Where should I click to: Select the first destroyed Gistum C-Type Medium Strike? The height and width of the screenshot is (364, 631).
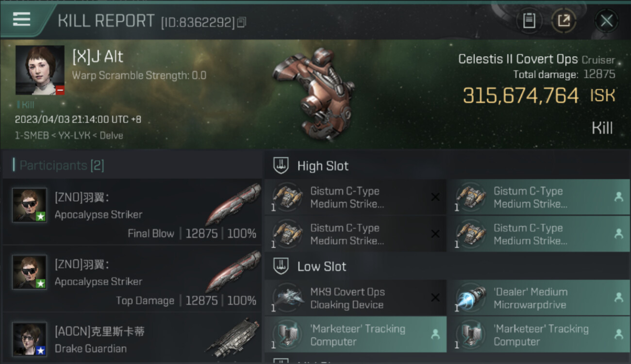pyautogui.click(x=355, y=197)
